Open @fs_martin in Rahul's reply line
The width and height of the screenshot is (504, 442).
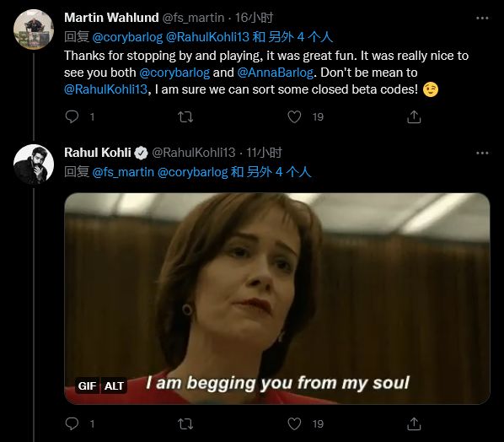click(123, 172)
